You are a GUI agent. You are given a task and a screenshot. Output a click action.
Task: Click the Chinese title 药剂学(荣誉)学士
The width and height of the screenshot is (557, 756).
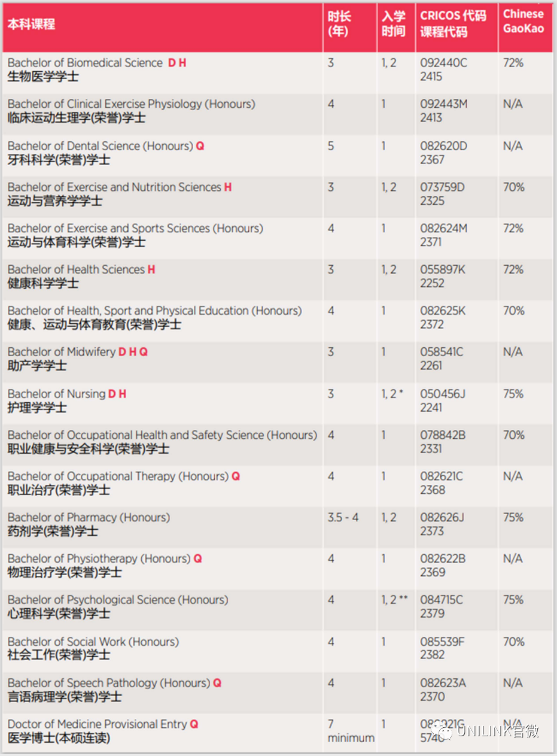point(53,532)
